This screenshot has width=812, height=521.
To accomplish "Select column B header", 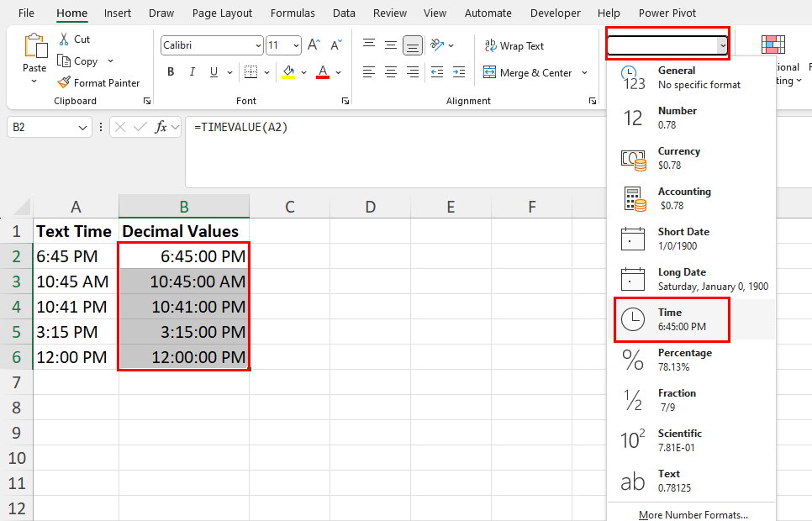I will (184, 207).
